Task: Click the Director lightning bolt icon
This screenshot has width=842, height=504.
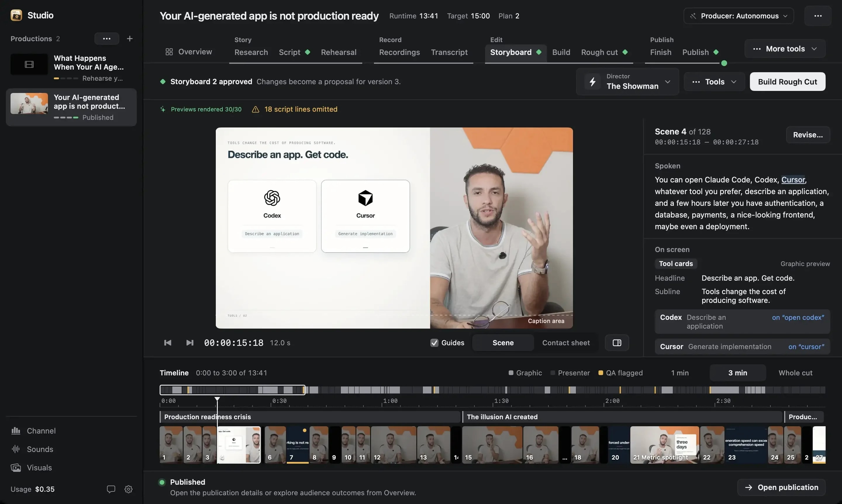Action: tap(592, 82)
